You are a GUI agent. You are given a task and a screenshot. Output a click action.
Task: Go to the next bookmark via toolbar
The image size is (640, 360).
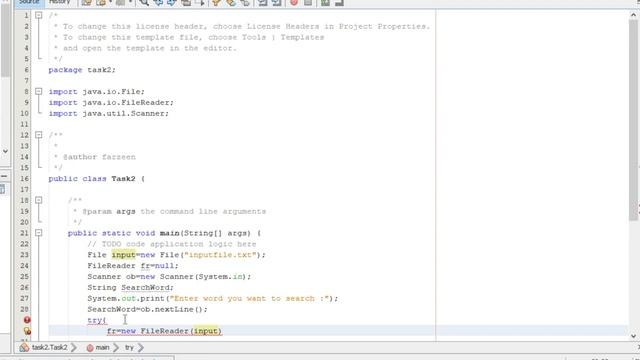(231, 2)
